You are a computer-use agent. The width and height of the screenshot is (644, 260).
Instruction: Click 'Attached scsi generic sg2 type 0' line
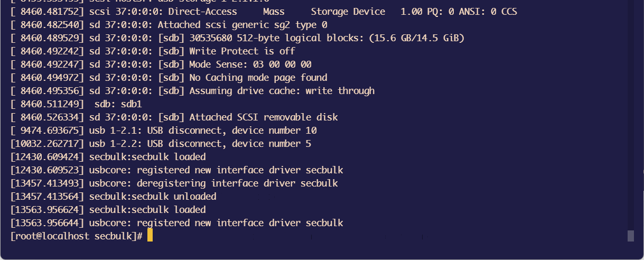(x=169, y=25)
